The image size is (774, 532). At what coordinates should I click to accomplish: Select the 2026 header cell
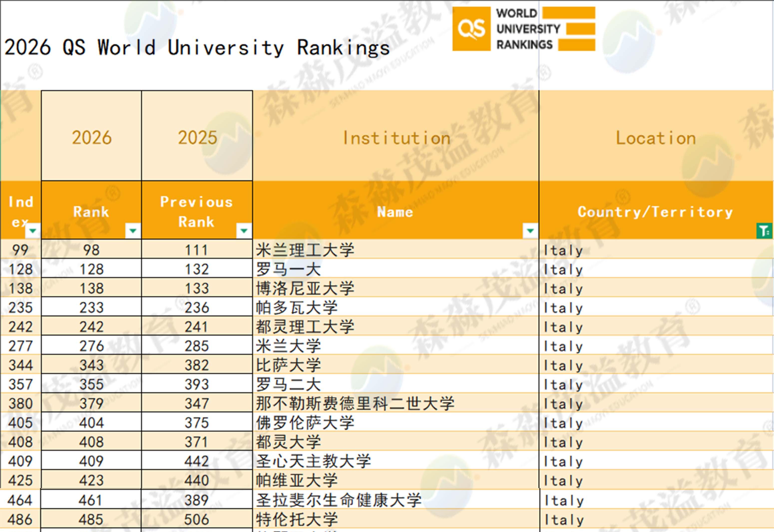click(91, 137)
